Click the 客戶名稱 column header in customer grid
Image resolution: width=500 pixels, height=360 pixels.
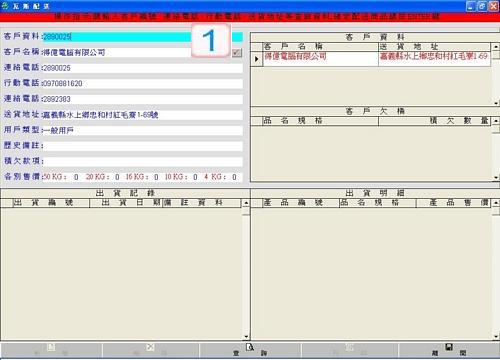tap(320, 46)
